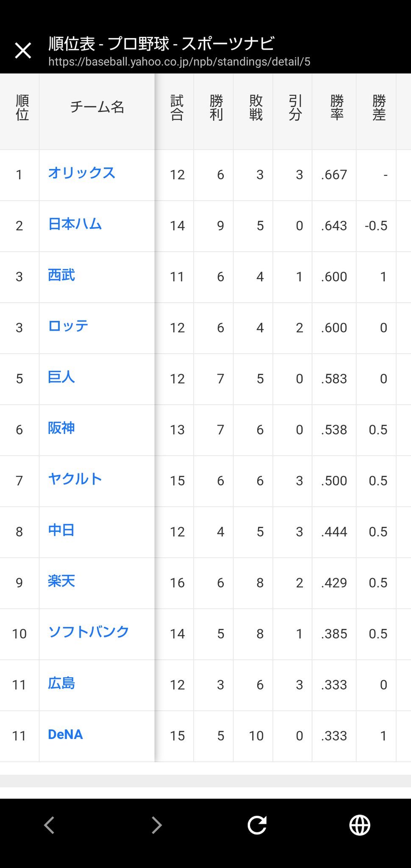Tap the browser back arrow icon

point(50,825)
